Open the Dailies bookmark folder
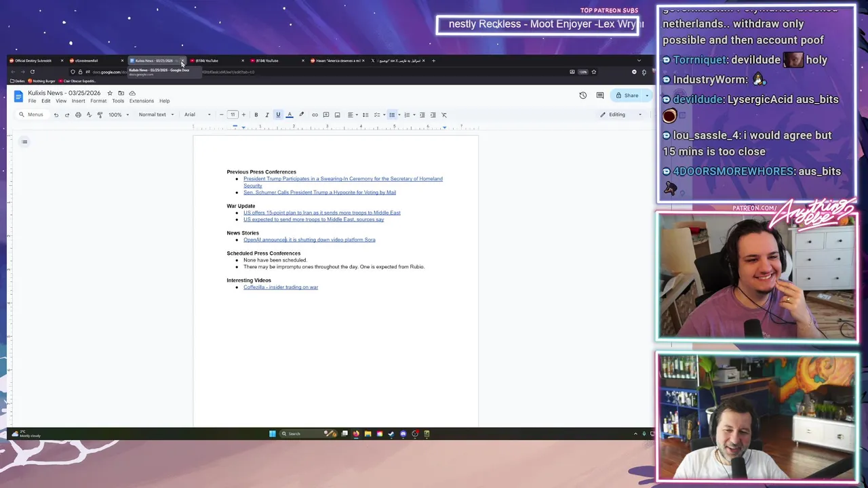This screenshot has height=488, width=868. point(17,81)
